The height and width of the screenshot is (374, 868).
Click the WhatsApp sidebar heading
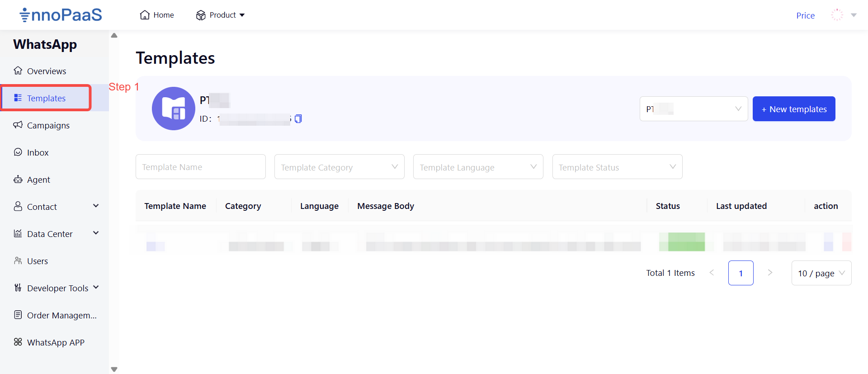point(45,44)
